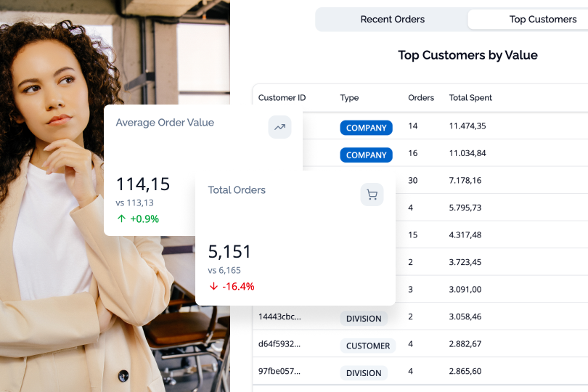Click the total spent value 3.723,45
588x392 pixels.
click(465, 262)
